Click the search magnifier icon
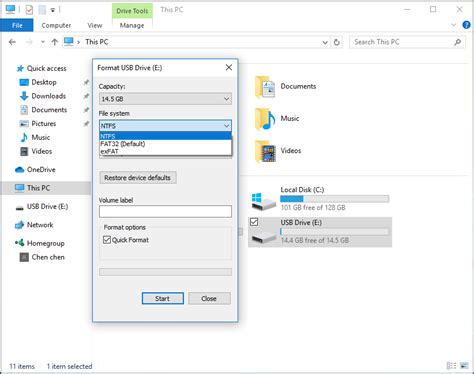Viewport: 474px width, 374px height. click(458, 42)
